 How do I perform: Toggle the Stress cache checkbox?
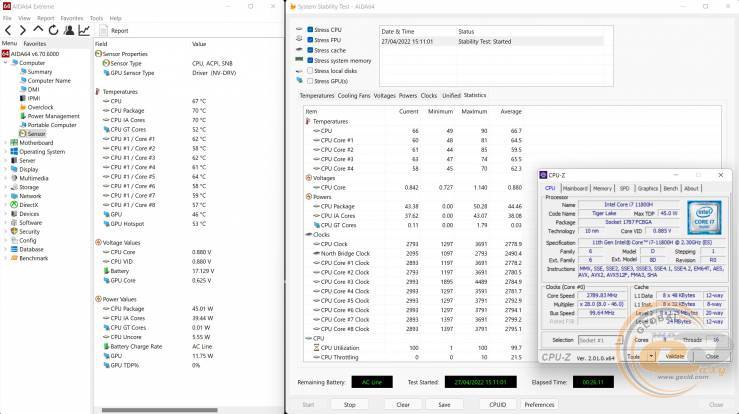pyautogui.click(x=310, y=50)
